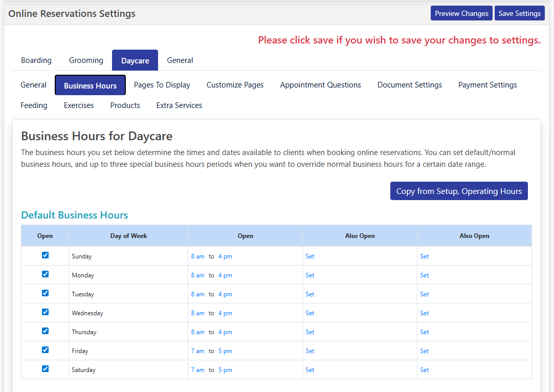The height and width of the screenshot is (392, 554).
Task: Toggle the Thursday open checkbox
Action: [x=45, y=331]
